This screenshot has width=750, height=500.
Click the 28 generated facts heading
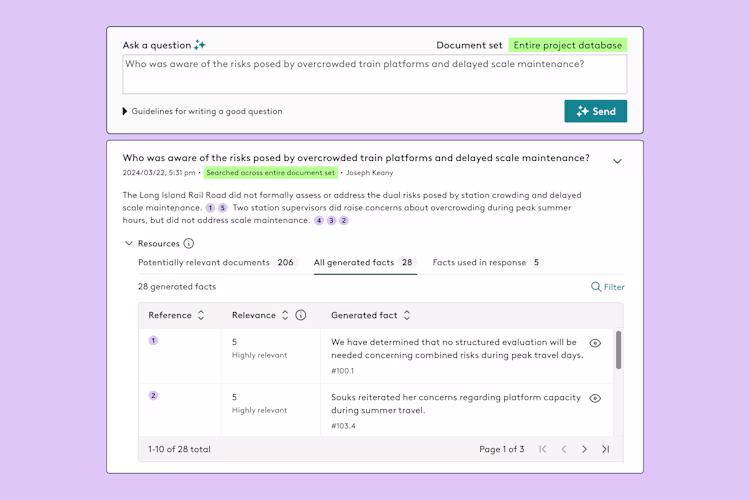tap(177, 287)
